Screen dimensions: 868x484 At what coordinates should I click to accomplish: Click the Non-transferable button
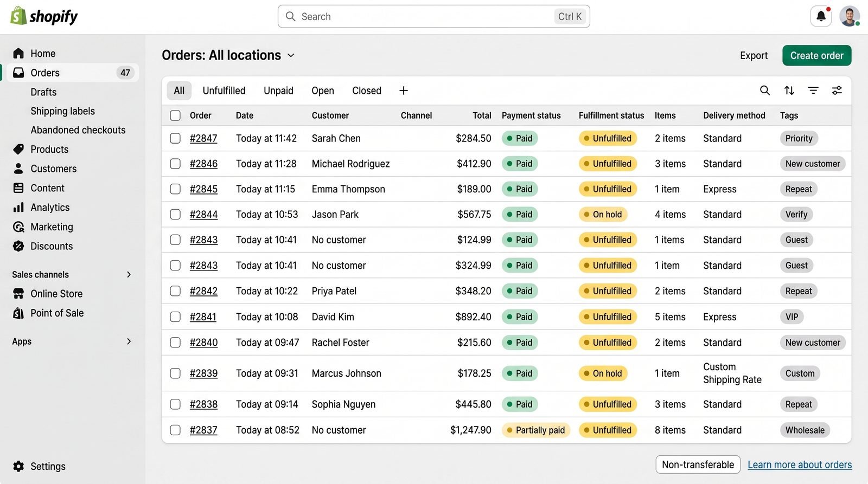(x=698, y=464)
